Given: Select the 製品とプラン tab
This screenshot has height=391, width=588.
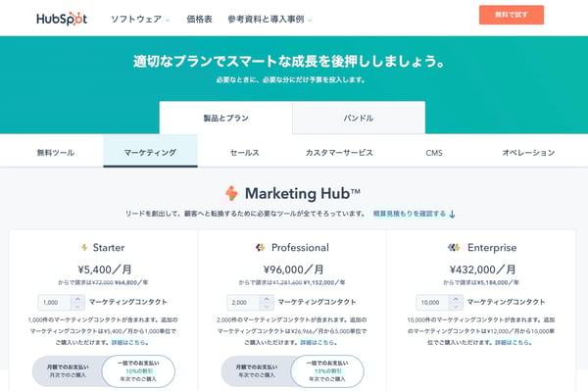Looking at the screenshot, I should (225, 118).
